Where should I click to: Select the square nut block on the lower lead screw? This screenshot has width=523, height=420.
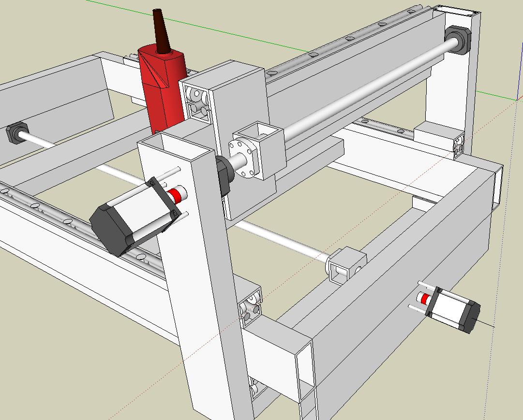coord(347,266)
